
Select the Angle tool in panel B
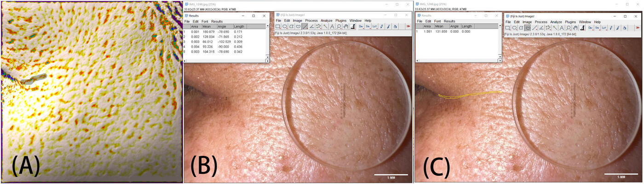click(x=312, y=27)
